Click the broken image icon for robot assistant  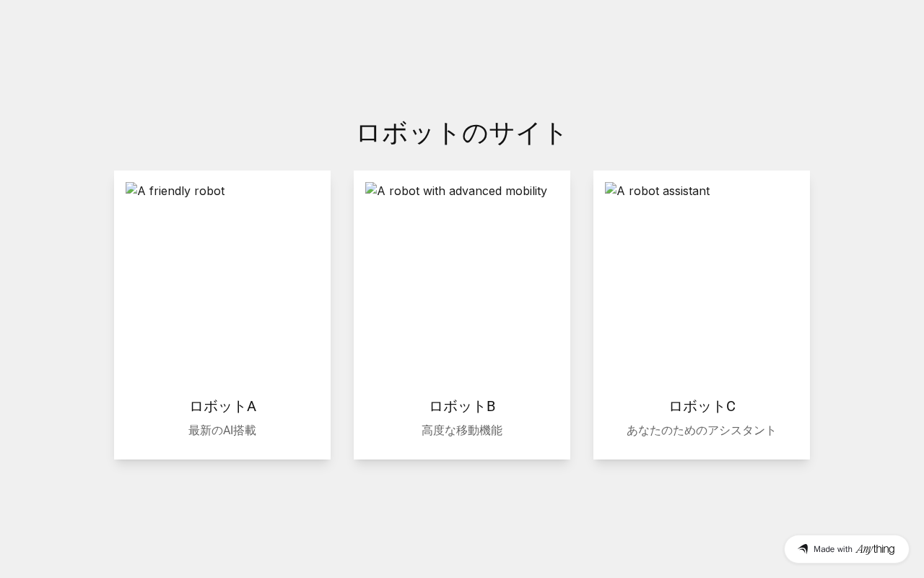[611, 189]
